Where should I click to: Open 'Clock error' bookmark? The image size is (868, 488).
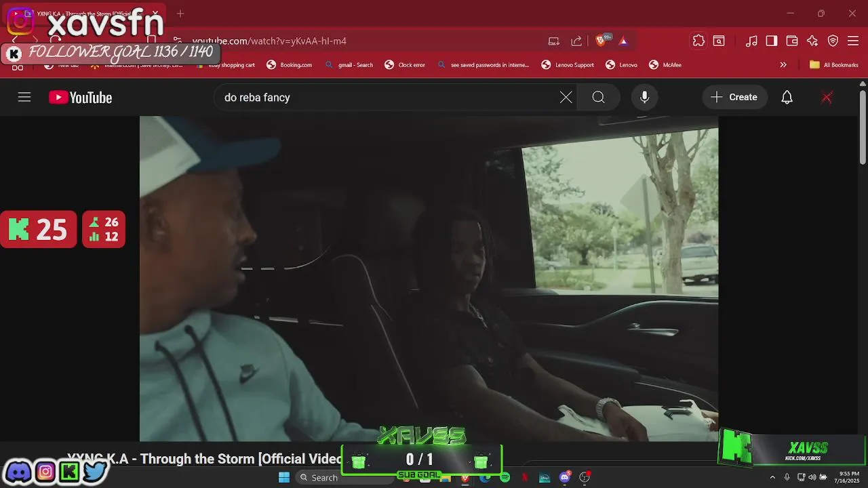pyautogui.click(x=405, y=65)
